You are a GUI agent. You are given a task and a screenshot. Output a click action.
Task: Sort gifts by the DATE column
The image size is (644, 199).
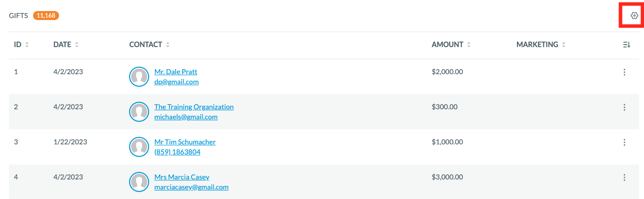tap(66, 45)
